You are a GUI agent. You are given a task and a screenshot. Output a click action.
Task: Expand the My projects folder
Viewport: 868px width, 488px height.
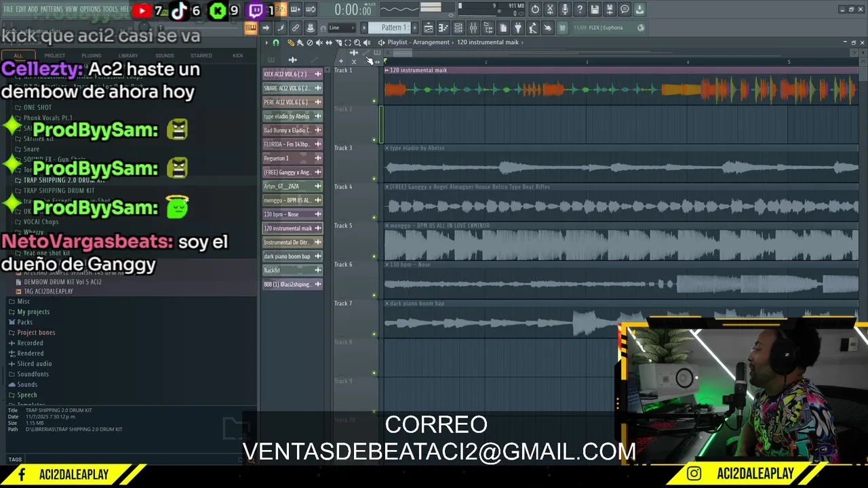coord(33,312)
